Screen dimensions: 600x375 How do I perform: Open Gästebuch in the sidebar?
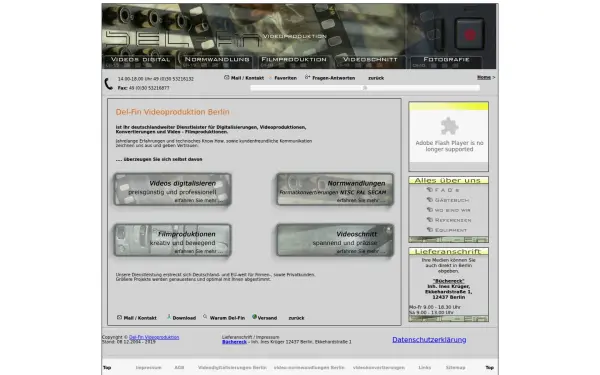coord(452,200)
